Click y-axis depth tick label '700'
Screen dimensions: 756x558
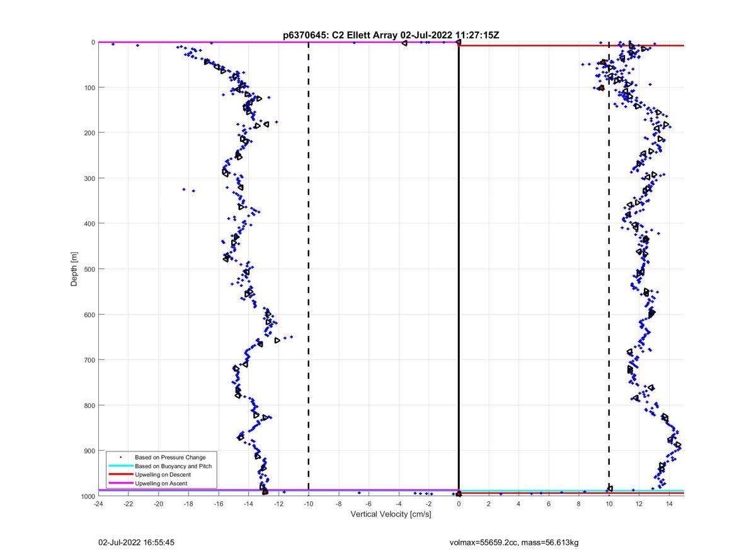point(89,360)
